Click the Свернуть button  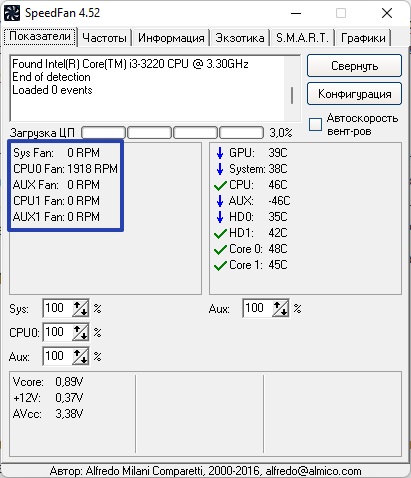(354, 66)
